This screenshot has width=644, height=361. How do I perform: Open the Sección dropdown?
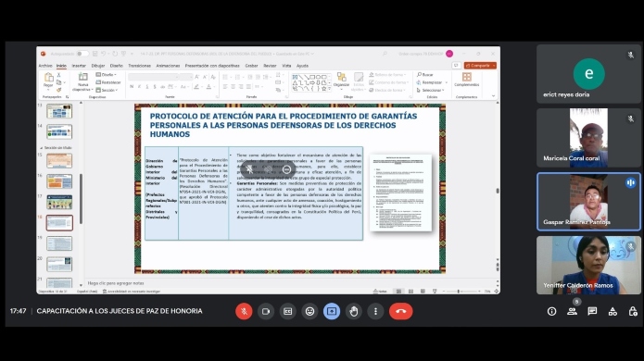(x=107, y=90)
